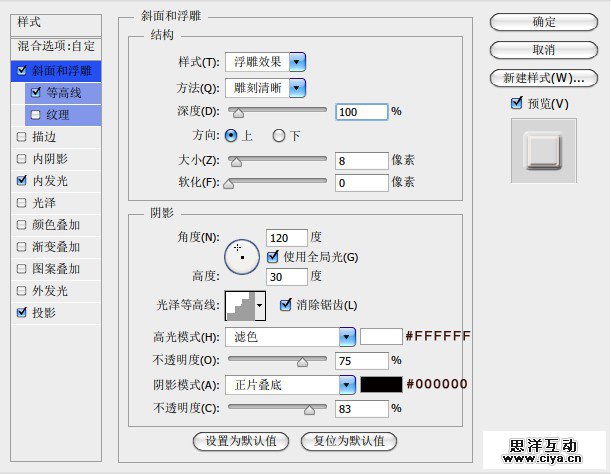Click the 角度 field showing 120
Screen dimensions: 611x474
pos(287,238)
